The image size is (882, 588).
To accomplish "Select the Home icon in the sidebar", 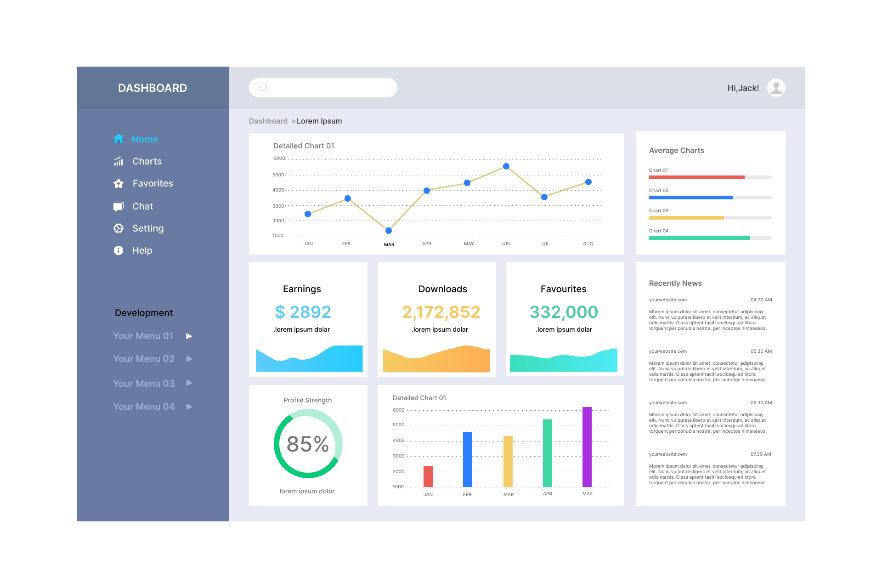I will pos(119,139).
